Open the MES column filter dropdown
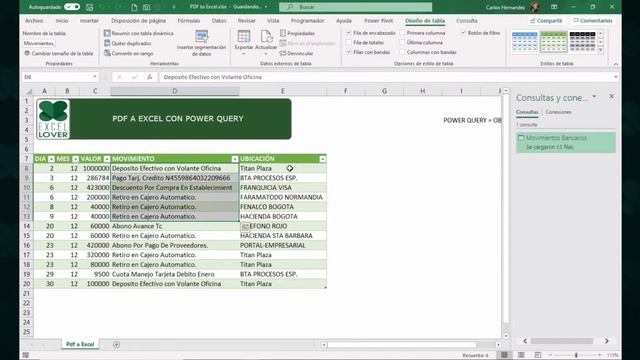The width and height of the screenshot is (640, 360). tap(76, 159)
